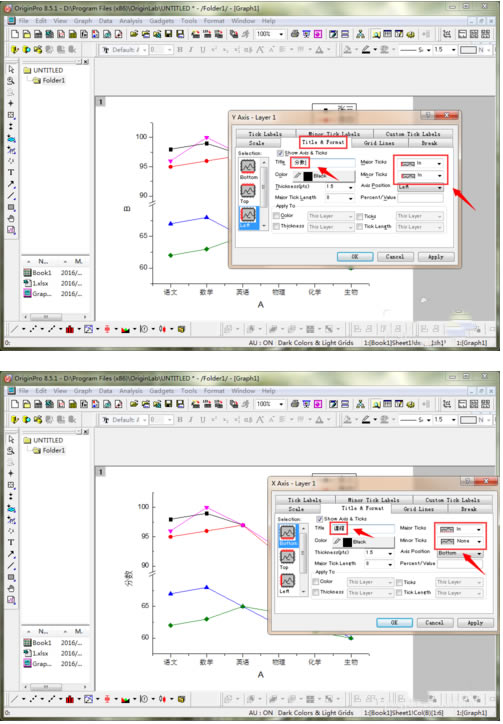The image size is (503, 724).
Task: Open the Scale tab in X Axis dialog
Action: 296,509
